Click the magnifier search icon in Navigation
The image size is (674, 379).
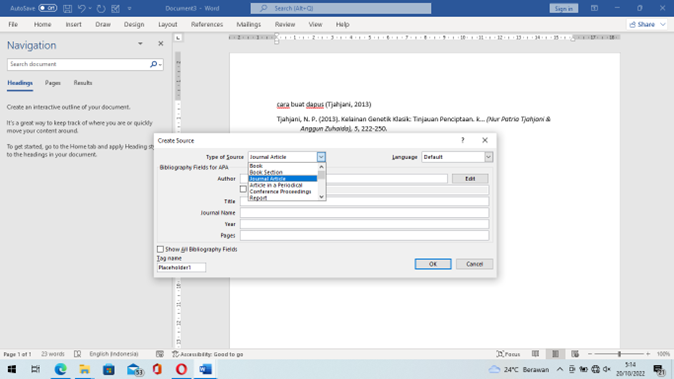(x=153, y=64)
